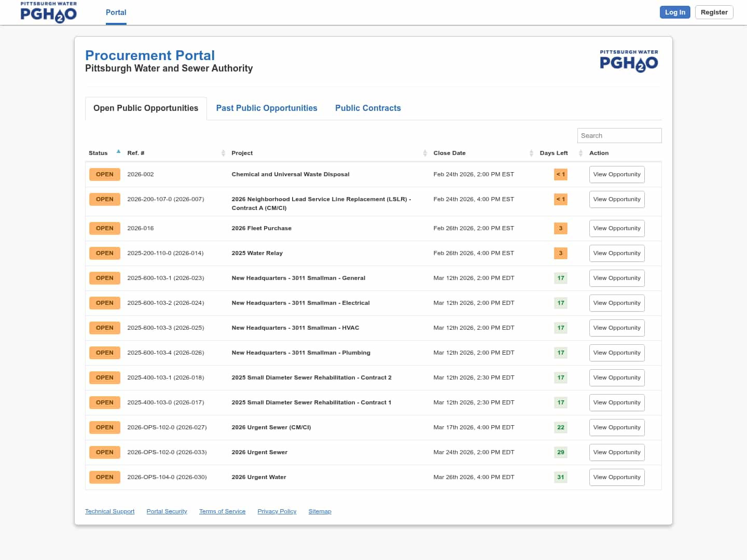This screenshot has height=560, width=747.
Task: Click the Pittsburgh Water logo in portal header
Action: (629, 61)
